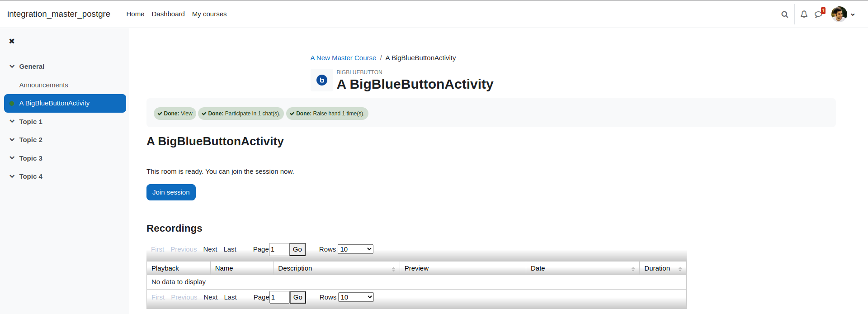
Task: Click Next in the bottom paginator
Action: [x=211, y=297]
